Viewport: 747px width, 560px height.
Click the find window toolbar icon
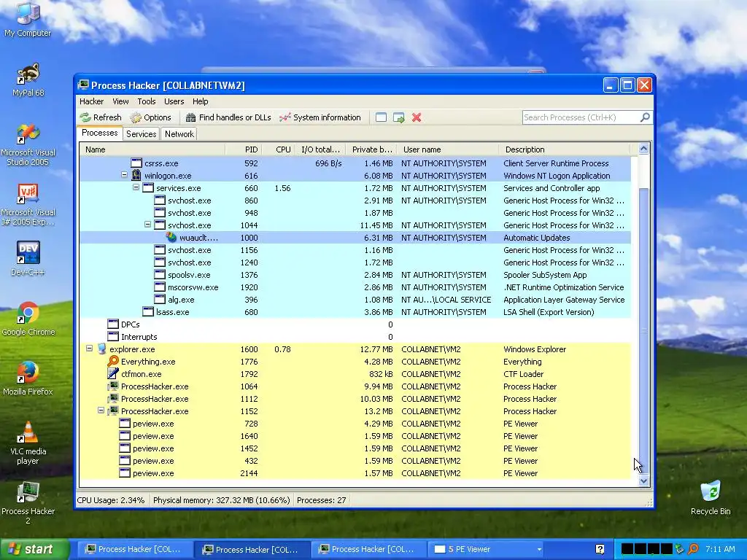pyautogui.click(x=381, y=117)
